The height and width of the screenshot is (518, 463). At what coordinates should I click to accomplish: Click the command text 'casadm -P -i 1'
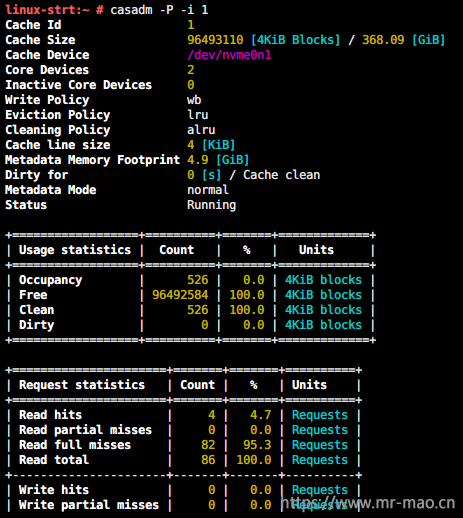coord(159,10)
